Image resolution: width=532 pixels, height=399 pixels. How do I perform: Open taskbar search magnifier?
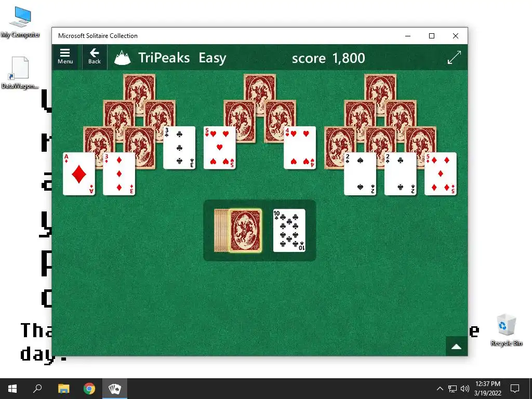pyautogui.click(x=37, y=389)
